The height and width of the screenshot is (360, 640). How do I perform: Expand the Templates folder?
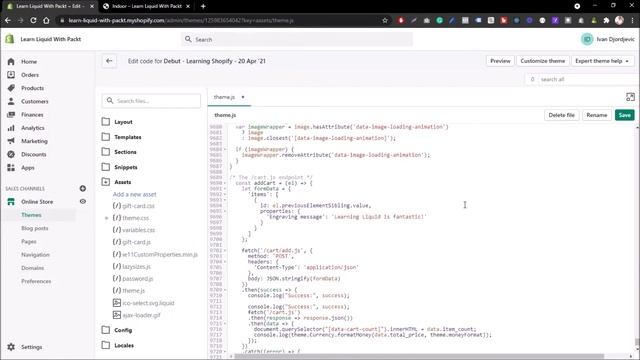pos(127,137)
